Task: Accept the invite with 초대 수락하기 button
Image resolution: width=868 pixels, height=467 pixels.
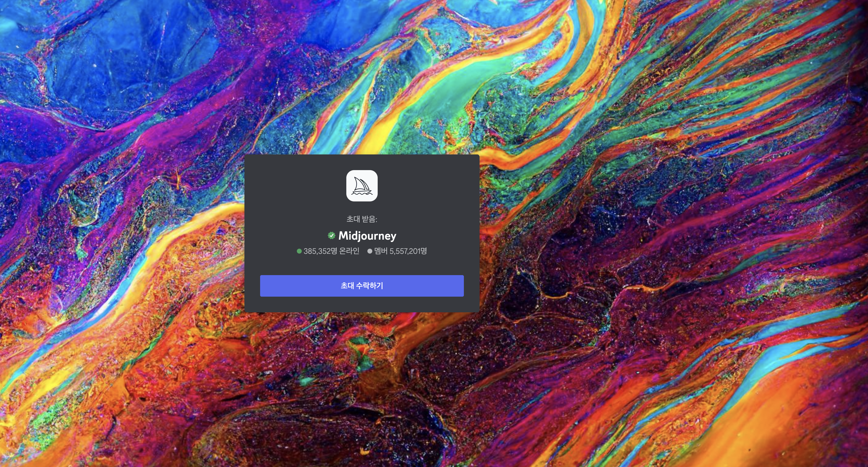Action: (362, 286)
